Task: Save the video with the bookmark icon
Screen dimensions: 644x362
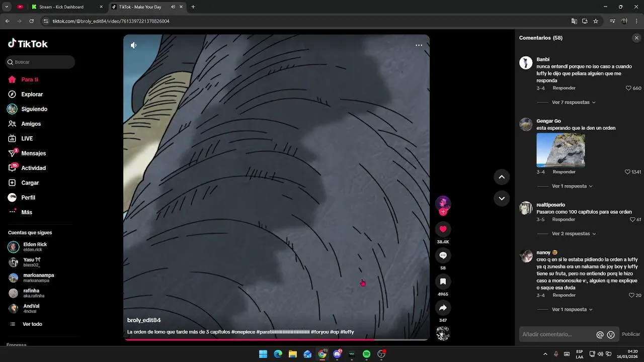Action: [x=443, y=282]
